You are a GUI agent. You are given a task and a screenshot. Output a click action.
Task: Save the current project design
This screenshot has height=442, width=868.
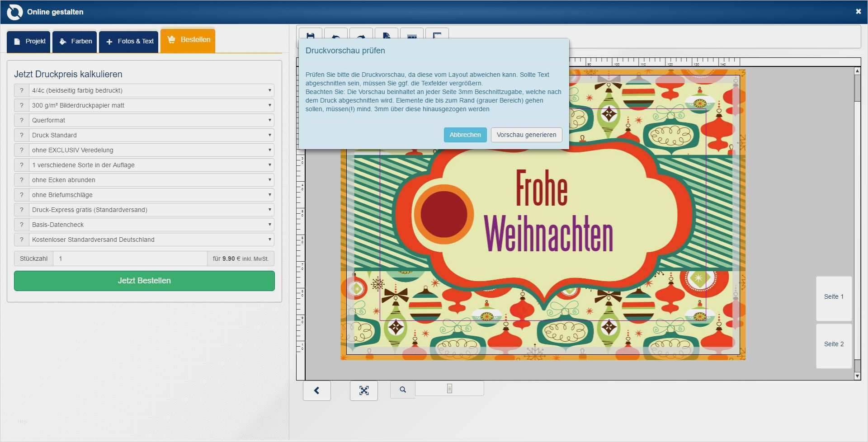310,36
